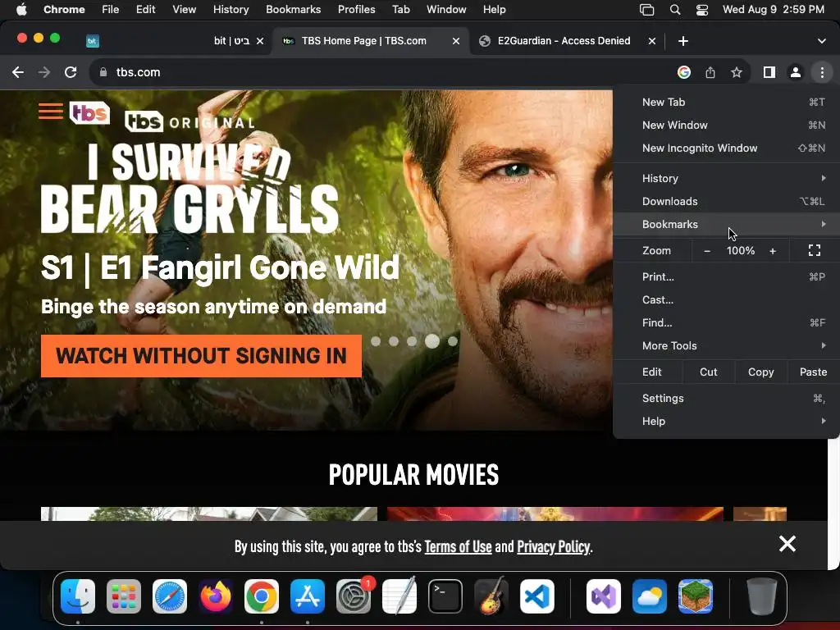This screenshot has width=840, height=630.
Task: Close the three-dot Chrome menu button
Action: tap(822, 72)
